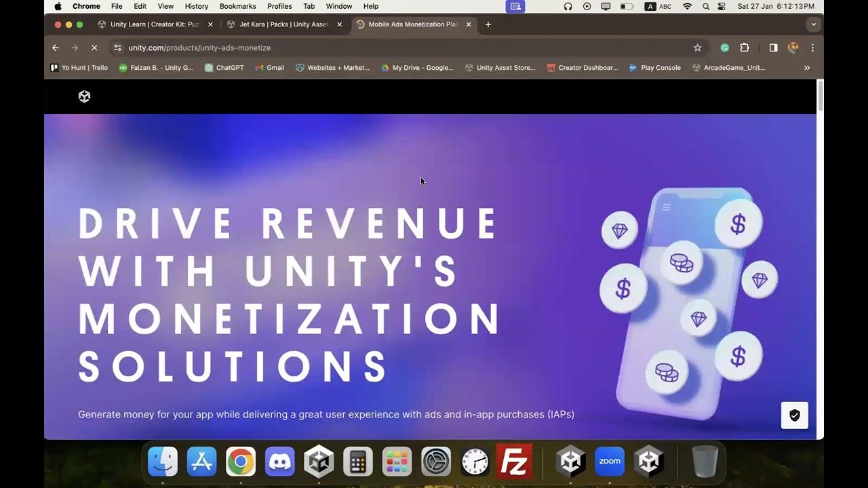Open the privacy shield badge on page
The image size is (868, 488).
pos(794,415)
